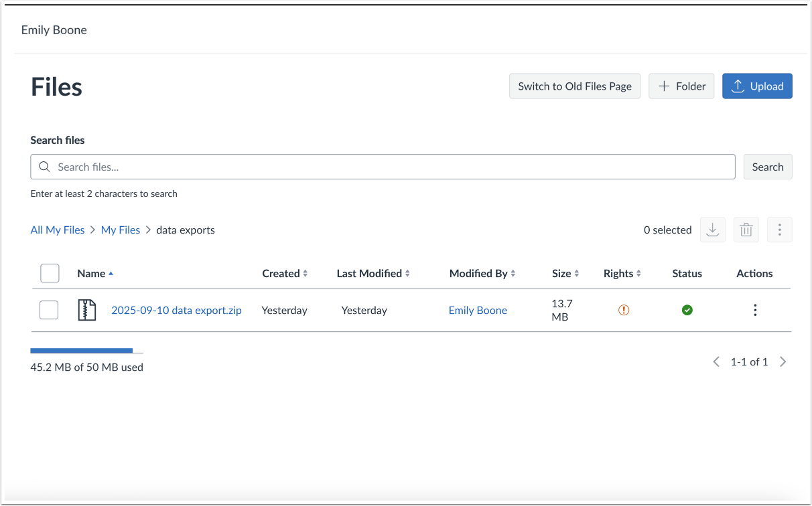The width and height of the screenshot is (812, 506).
Task: Select the checkbox for the data export zip
Action: [49, 310]
